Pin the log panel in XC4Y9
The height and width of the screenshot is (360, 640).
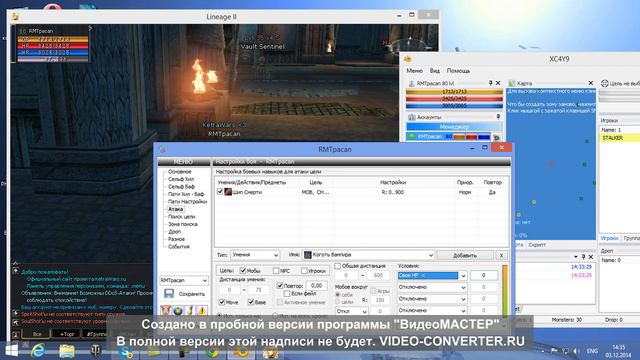pos(583,257)
